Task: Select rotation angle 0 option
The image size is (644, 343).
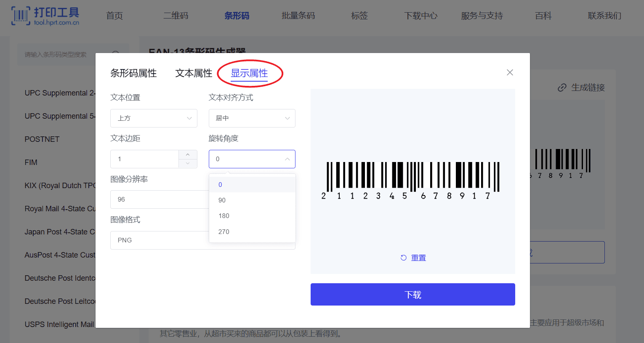Action: 252,185
